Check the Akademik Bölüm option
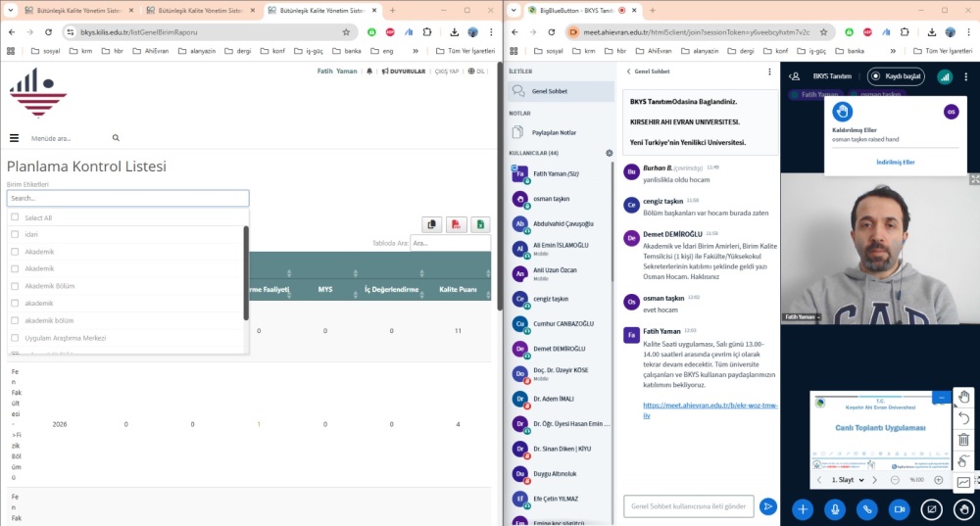The image size is (980, 526). pyautogui.click(x=15, y=286)
